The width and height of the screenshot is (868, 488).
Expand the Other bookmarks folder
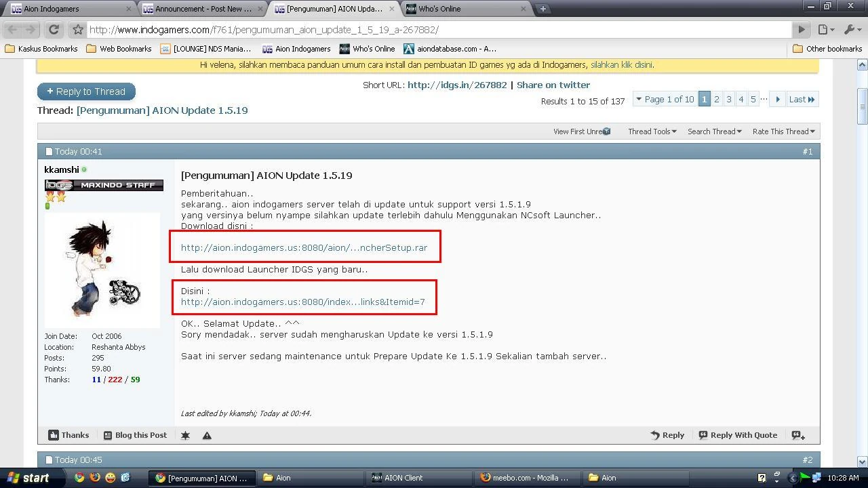827,49
